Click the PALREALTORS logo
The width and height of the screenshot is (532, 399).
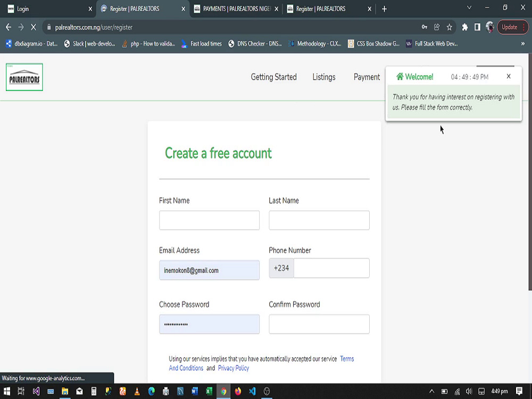click(x=24, y=77)
